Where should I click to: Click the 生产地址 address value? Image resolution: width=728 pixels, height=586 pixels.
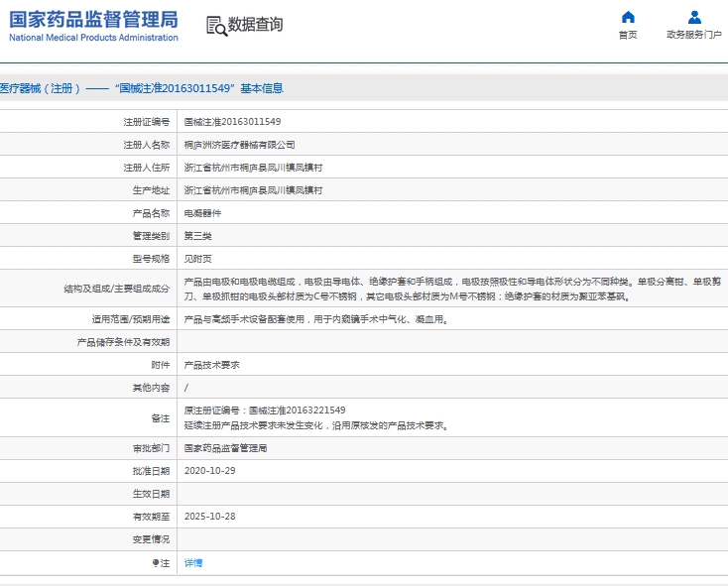(253, 190)
